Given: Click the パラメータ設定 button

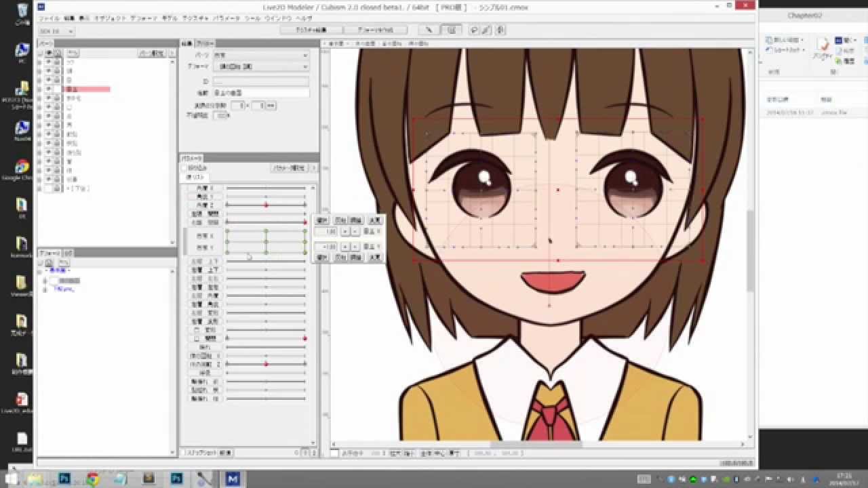Looking at the screenshot, I should 290,167.
